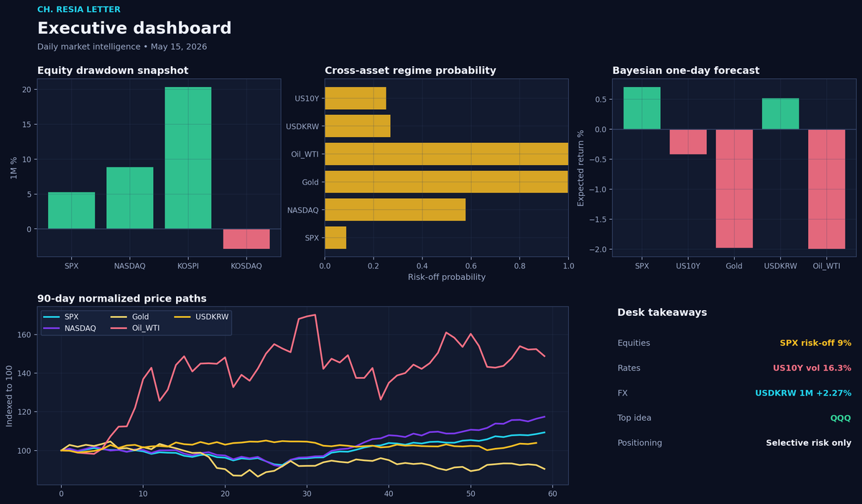The height and width of the screenshot is (504, 862).
Task: Click Oil_WTI pink legend swatch
Action: click(x=119, y=328)
